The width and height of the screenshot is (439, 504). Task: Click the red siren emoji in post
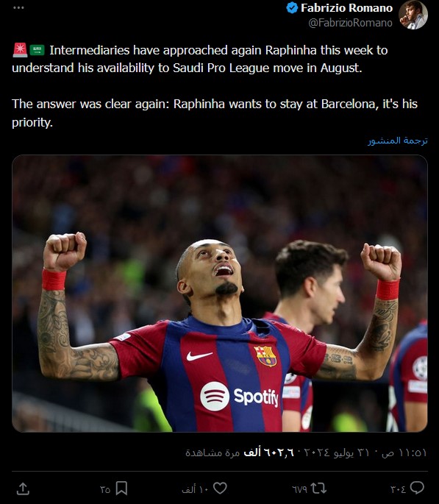tap(21, 50)
